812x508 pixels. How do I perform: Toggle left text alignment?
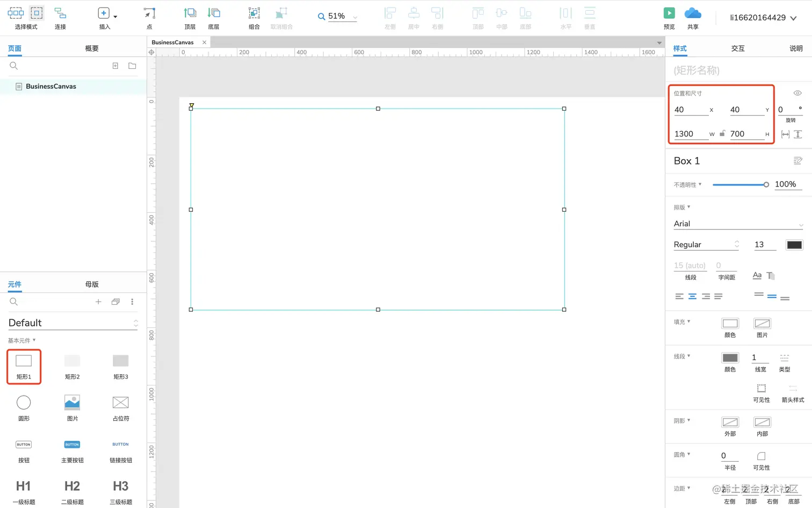tap(679, 296)
